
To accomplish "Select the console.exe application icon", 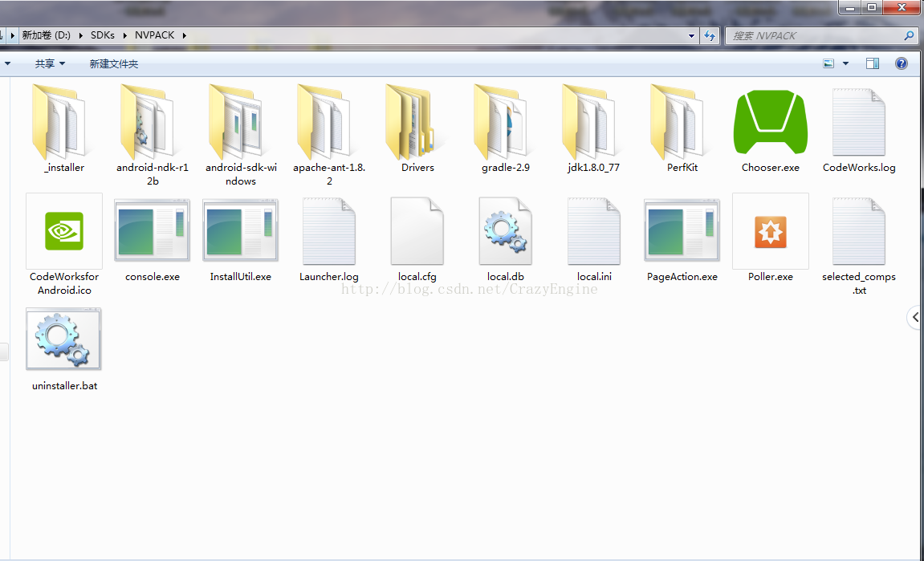I will (152, 230).
